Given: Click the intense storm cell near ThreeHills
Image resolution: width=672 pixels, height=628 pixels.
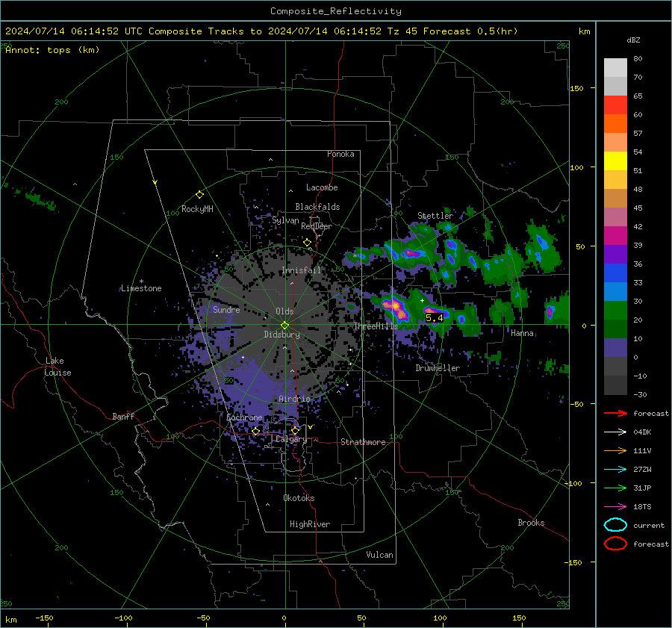Looking at the screenshot, I should click(x=396, y=308).
